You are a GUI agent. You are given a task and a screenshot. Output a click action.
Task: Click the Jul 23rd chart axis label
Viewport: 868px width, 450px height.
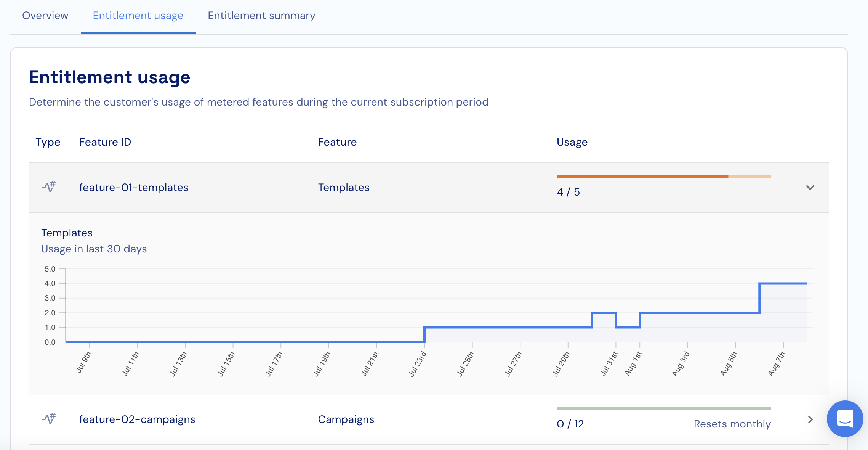418,364
